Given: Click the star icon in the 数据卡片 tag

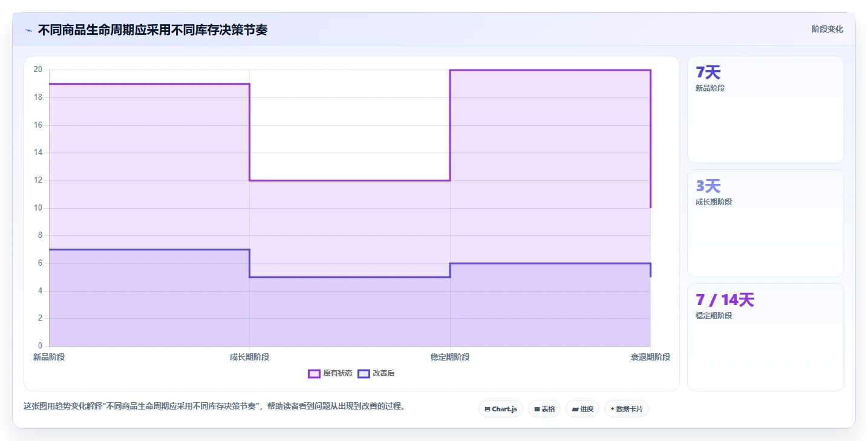Looking at the screenshot, I should [612, 410].
